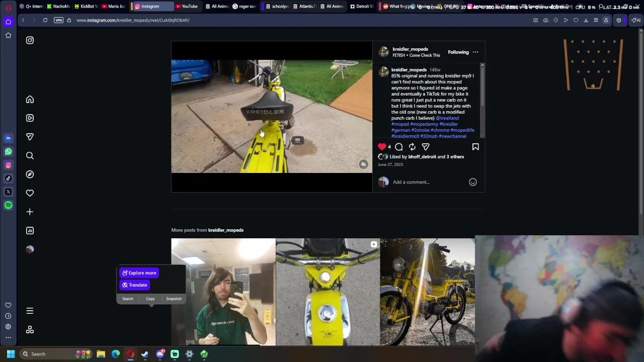Open Discord from the taskbar

160,354
